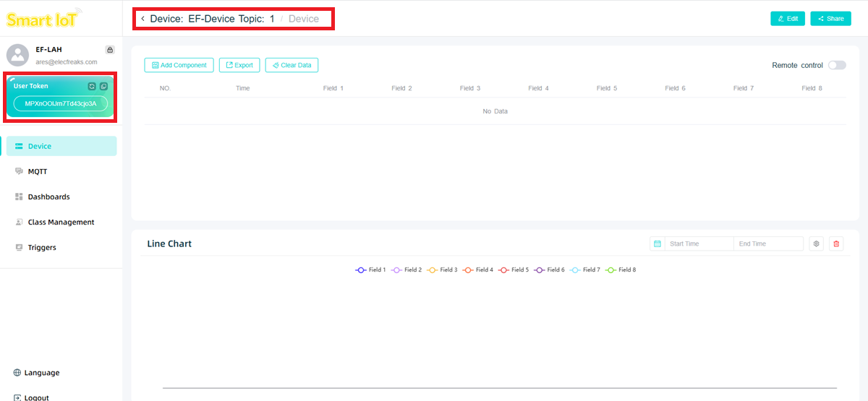Viewport: 868px width, 401px height.
Task: Click the user avatar icon
Action: tap(17, 55)
